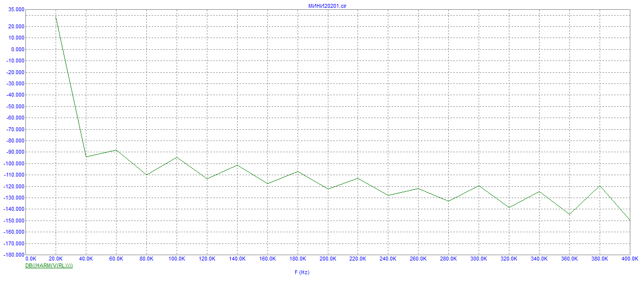Click the F (Hz) axis label
This screenshot has width=644, height=281.
coord(302,272)
